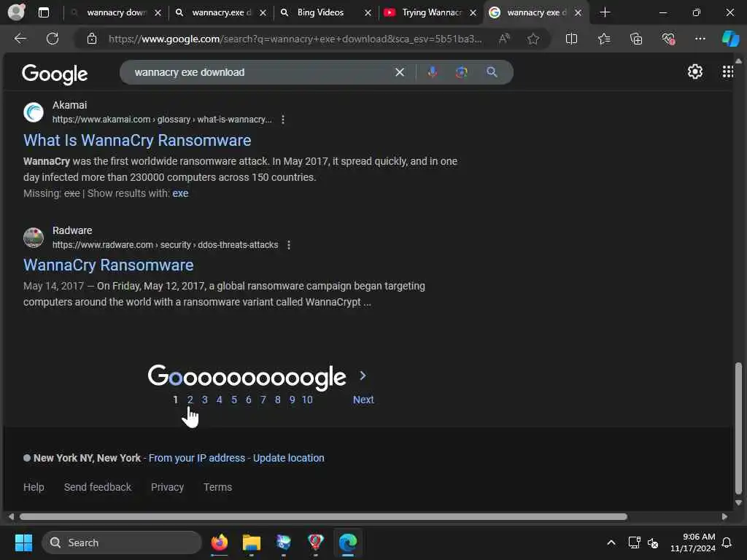This screenshot has width=747, height=560.
Task: Open the notifications bell
Action: pos(727,542)
